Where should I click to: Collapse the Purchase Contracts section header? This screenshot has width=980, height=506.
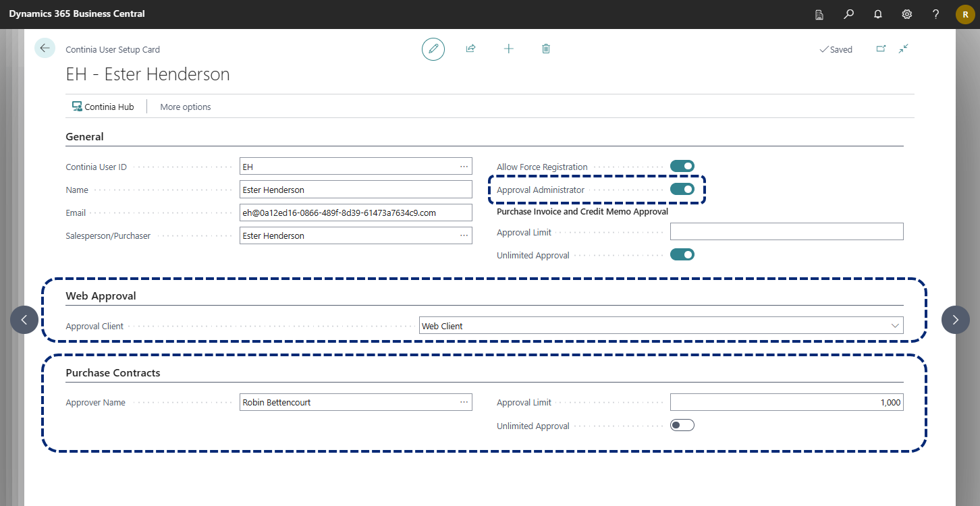pyautogui.click(x=113, y=372)
